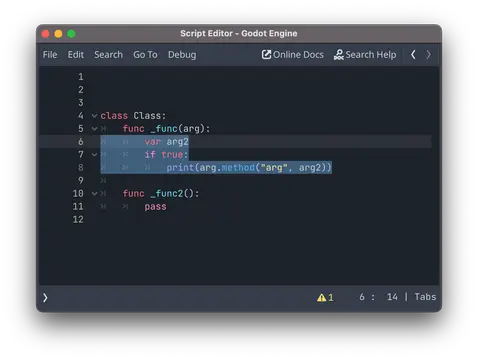Click the yellow minimize window button
The image size is (478, 360).
(58, 34)
